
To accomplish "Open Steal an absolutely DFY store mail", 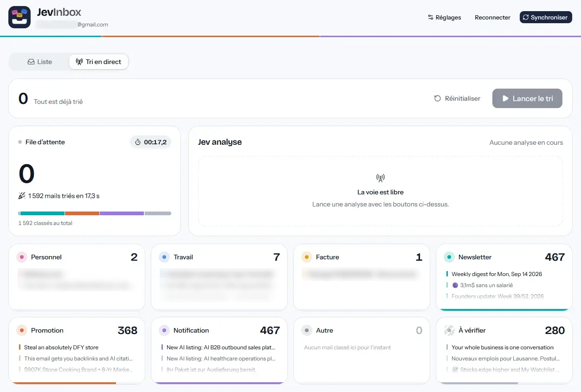I will click(61, 347).
